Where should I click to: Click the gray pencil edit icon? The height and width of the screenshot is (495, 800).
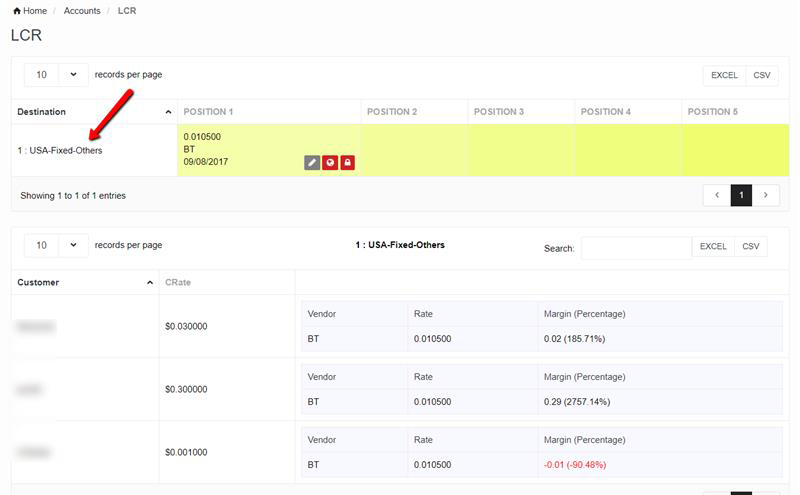[312, 162]
